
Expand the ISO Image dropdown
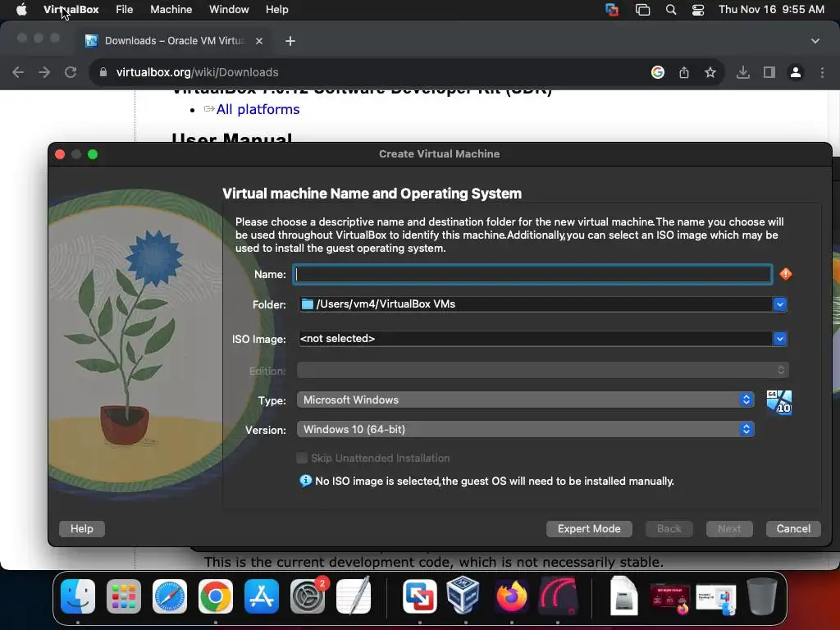click(779, 339)
